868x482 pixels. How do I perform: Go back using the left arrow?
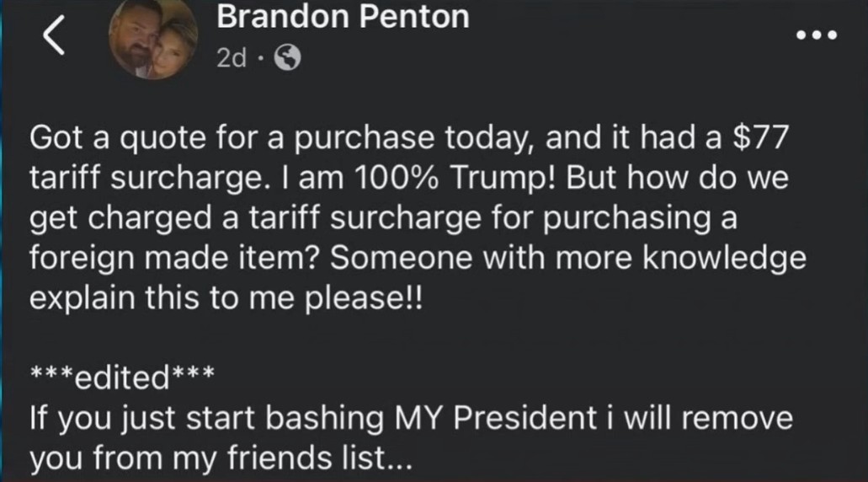click(54, 35)
